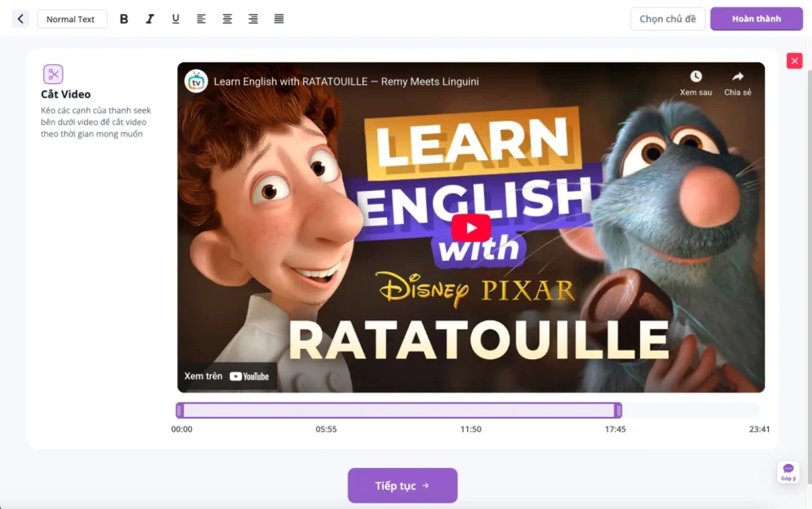
Task: Toggle bold text formatting
Action: 124,18
